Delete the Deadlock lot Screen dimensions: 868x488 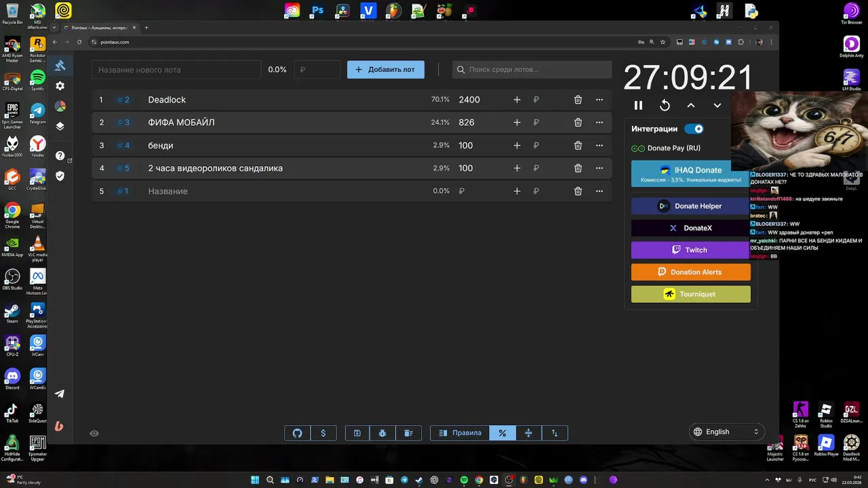(x=578, y=100)
